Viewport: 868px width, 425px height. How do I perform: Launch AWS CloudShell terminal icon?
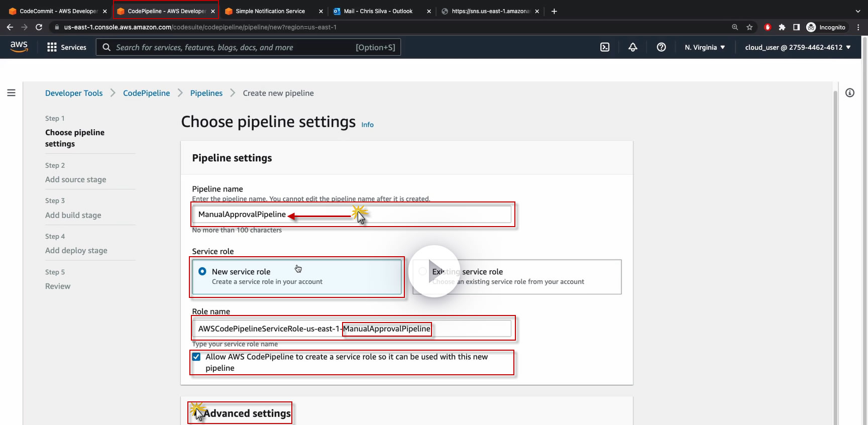(605, 47)
